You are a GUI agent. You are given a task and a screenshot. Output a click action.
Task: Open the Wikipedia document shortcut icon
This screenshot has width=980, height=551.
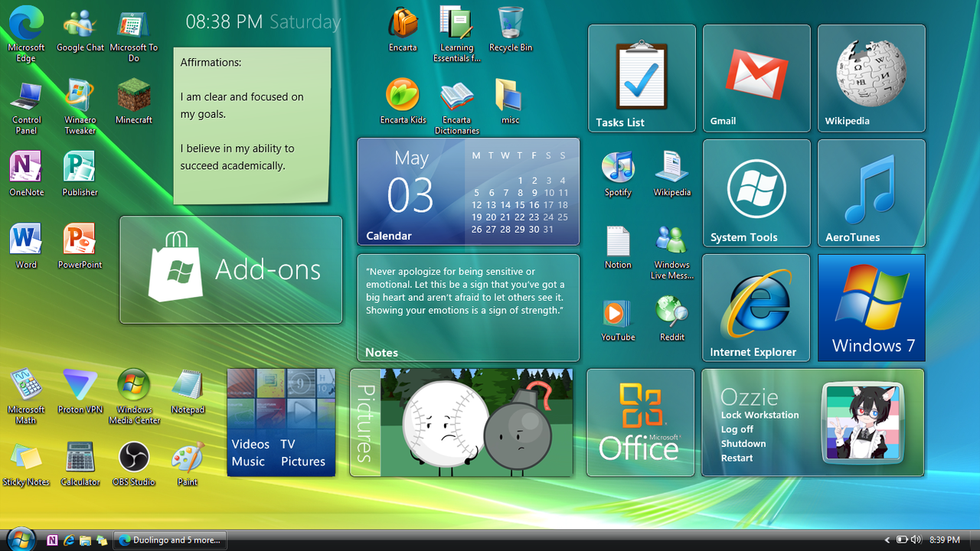671,174
